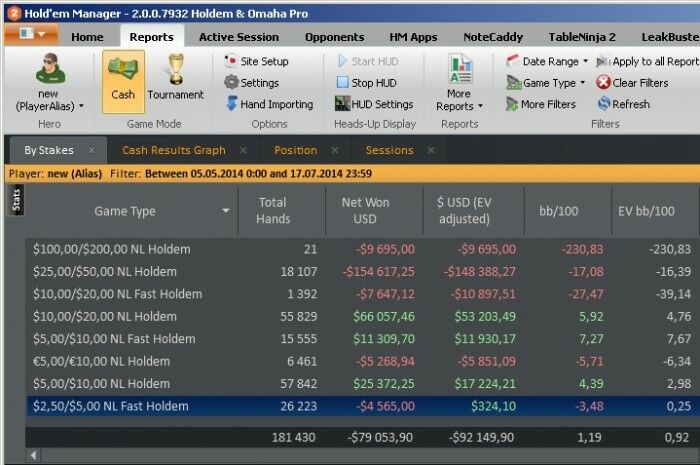Viewport: 700px width, 465px height.
Task: Expand the vertical Stats side panel
Action: 17,200
